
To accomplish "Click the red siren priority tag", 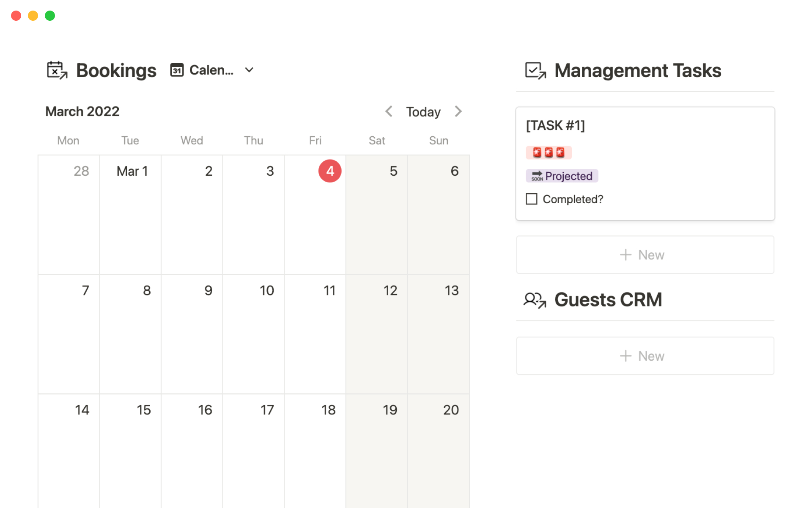I will [549, 152].
